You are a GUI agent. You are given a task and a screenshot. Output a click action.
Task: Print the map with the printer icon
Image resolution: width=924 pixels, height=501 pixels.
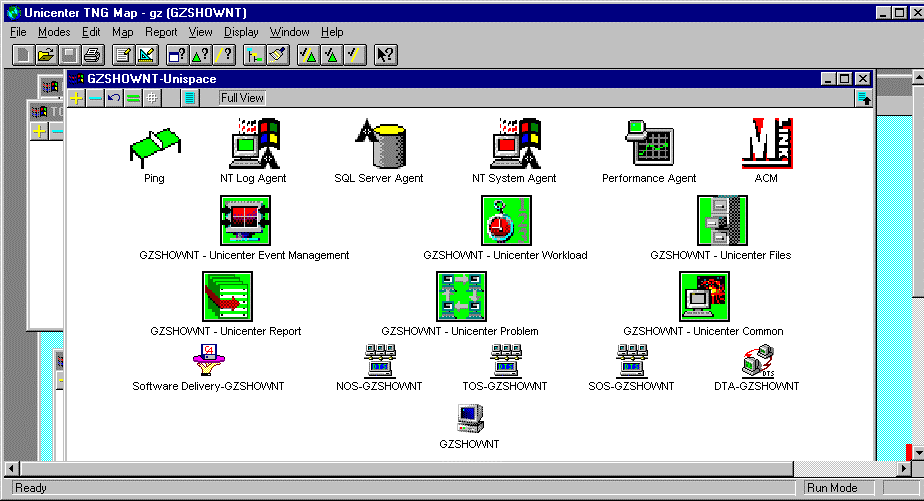pyautogui.click(x=92, y=55)
